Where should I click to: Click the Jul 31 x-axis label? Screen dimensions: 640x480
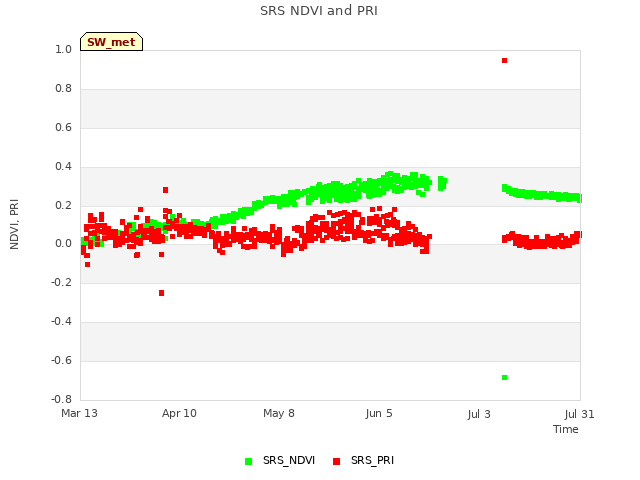pos(579,414)
